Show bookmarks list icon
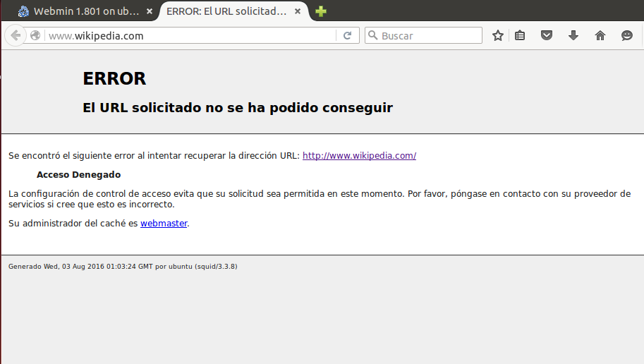Viewport: 644px width, 364px height. [520, 36]
